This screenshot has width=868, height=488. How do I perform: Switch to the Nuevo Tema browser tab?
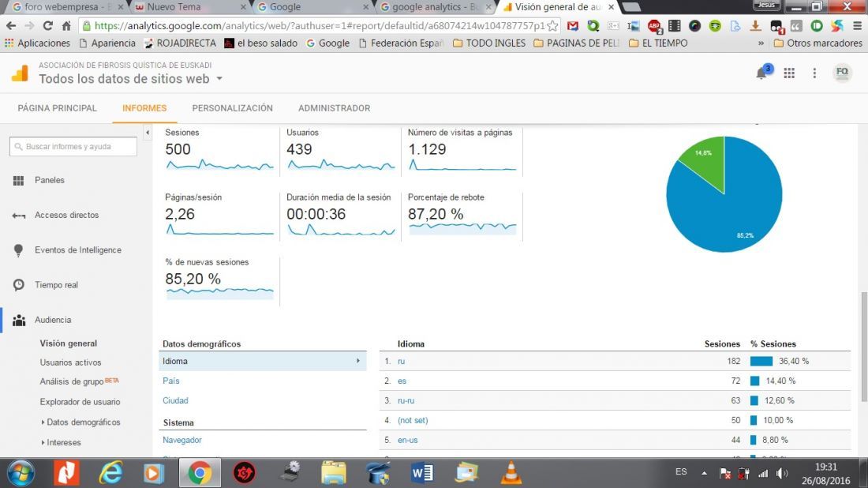(x=190, y=7)
